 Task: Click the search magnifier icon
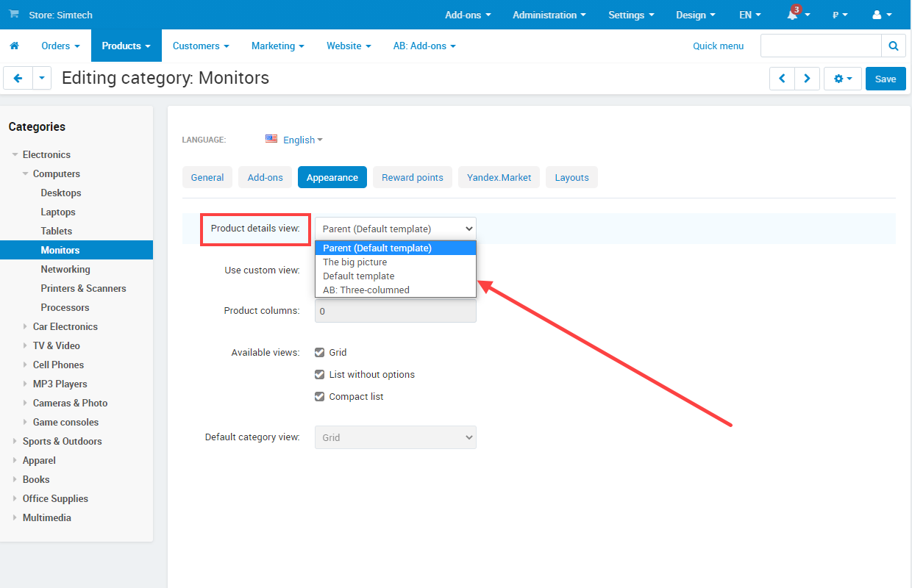click(x=893, y=46)
